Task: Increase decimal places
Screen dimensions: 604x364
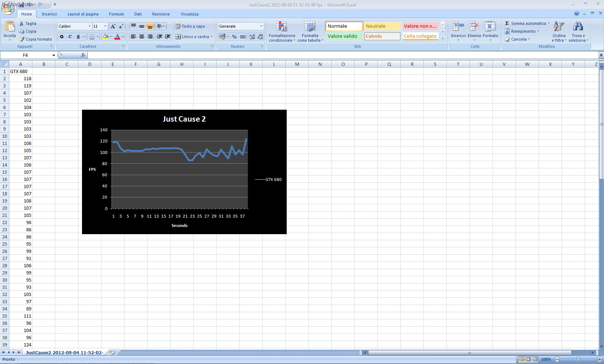Action: click(x=252, y=37)
